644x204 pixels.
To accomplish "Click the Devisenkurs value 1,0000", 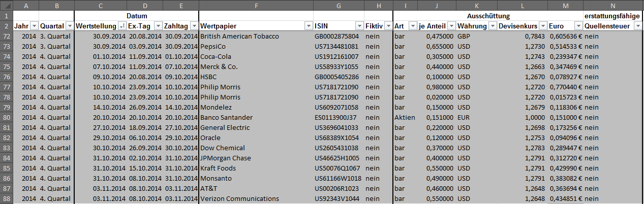I will tap(522, 118).
